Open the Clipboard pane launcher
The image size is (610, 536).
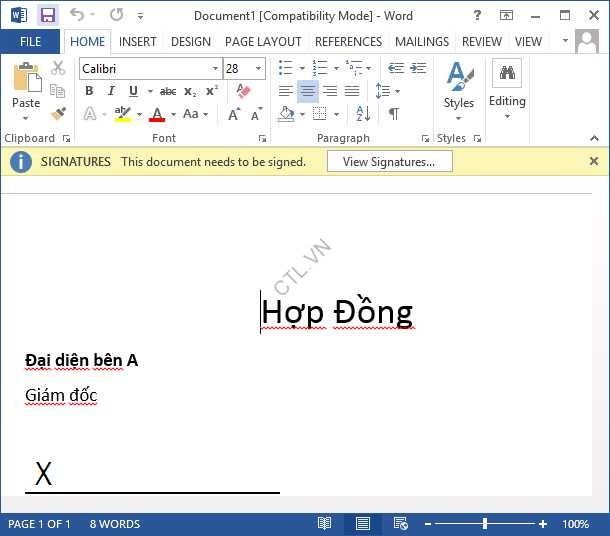point(67,138)
